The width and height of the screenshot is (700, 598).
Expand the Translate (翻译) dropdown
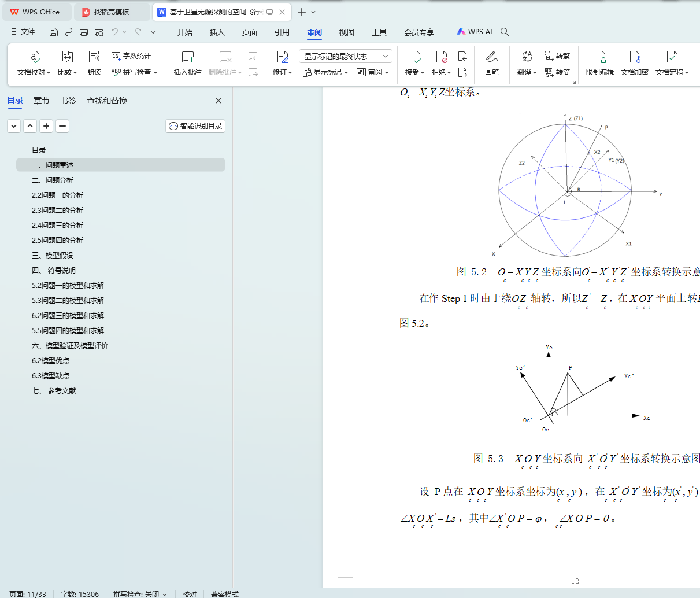[x=535, y=73]
